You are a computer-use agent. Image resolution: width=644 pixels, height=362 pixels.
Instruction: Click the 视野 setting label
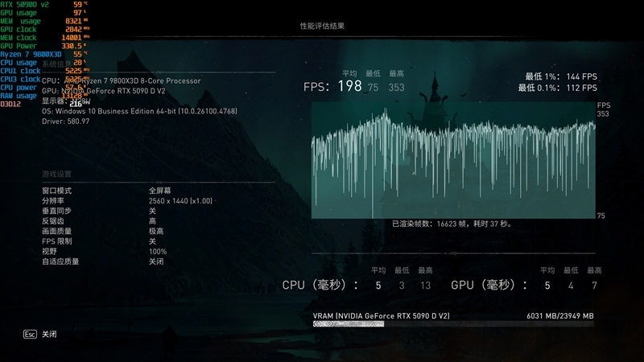pyautogui.click(x=49, y=252)
